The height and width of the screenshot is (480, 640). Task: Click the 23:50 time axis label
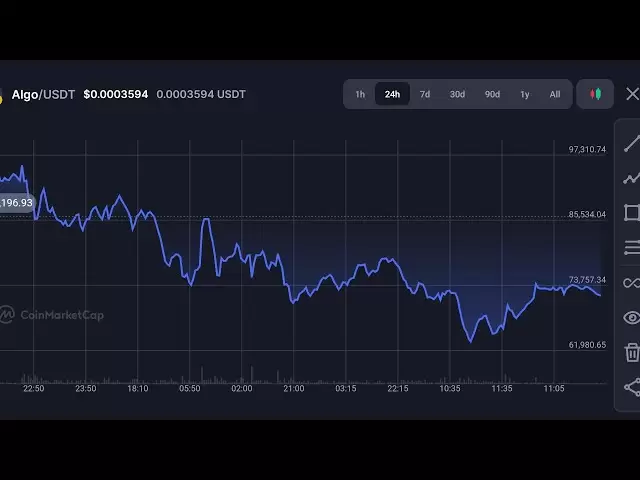86,389
